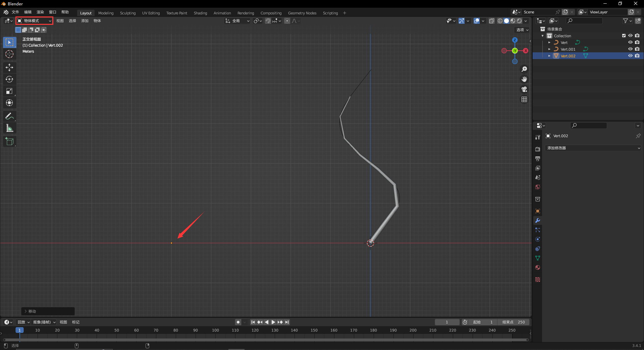Jump to the timeline end frame
Viewport: 644px width, 350px height.
(287, 322)
